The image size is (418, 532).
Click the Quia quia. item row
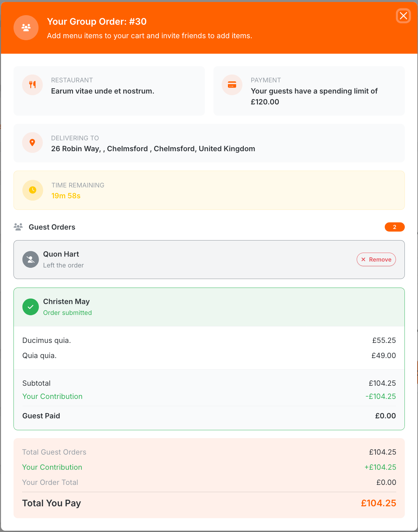click(209, 355)
